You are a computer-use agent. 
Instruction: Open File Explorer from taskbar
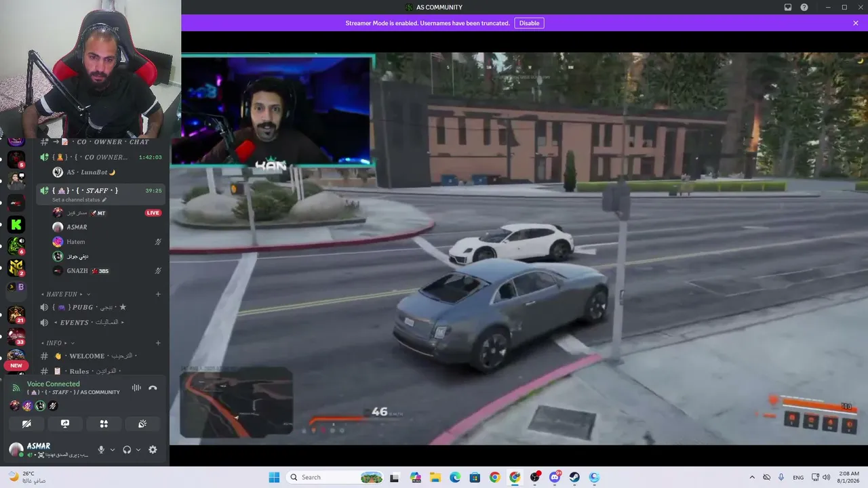[x=435, y=477]
